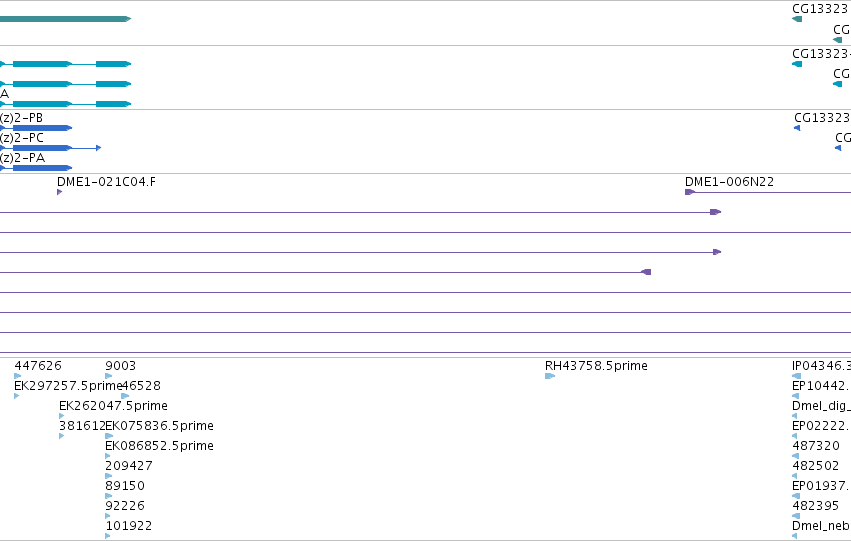Click the EK086852.5prime label
This screenshot has width=851, height=541.
(x=160, y=446)
